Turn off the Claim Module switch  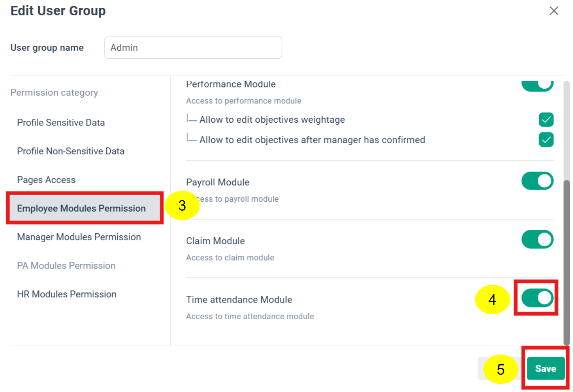point(537,239)
